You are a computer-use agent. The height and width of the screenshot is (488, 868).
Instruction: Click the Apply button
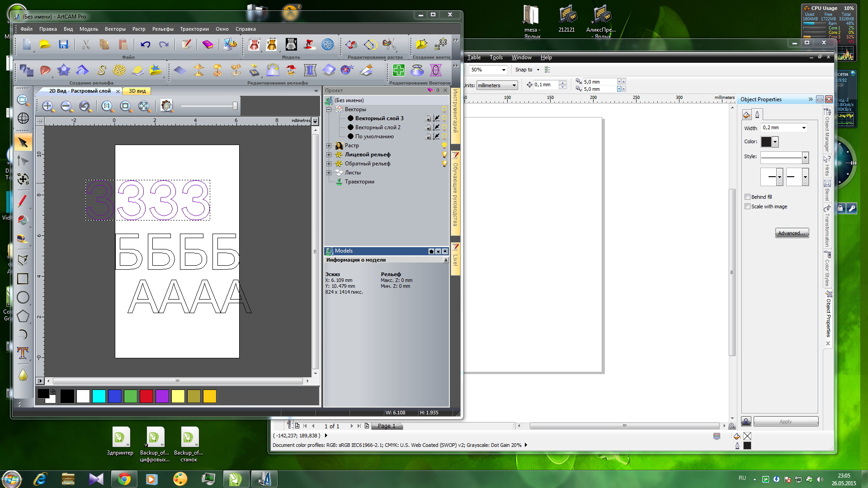click(785, 422)
